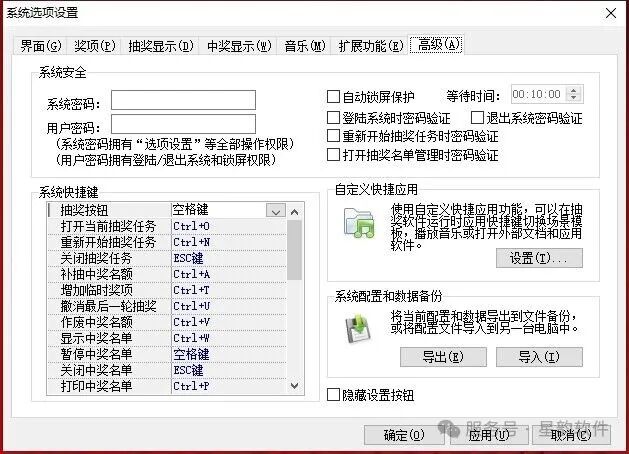Click scroll-up arrow of shortcut list
Image resolution: width=629 pixels, height=454 pixels.
click(x=294, y=212)
